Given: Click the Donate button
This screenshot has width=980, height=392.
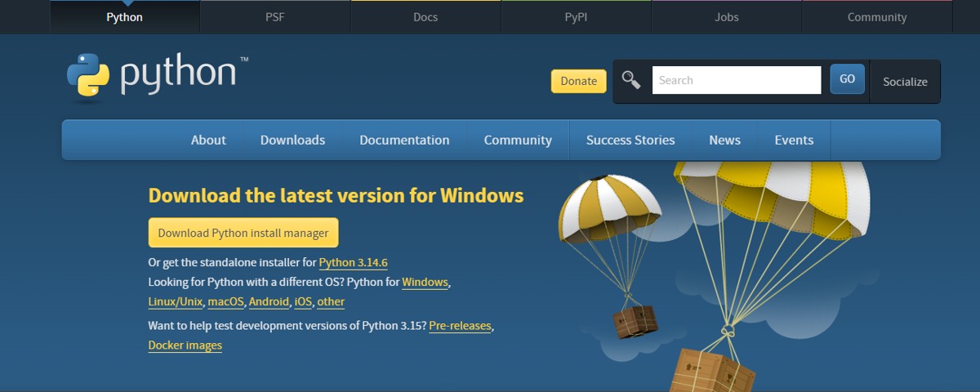Looking at the screenshot, I should coord(579,81).
